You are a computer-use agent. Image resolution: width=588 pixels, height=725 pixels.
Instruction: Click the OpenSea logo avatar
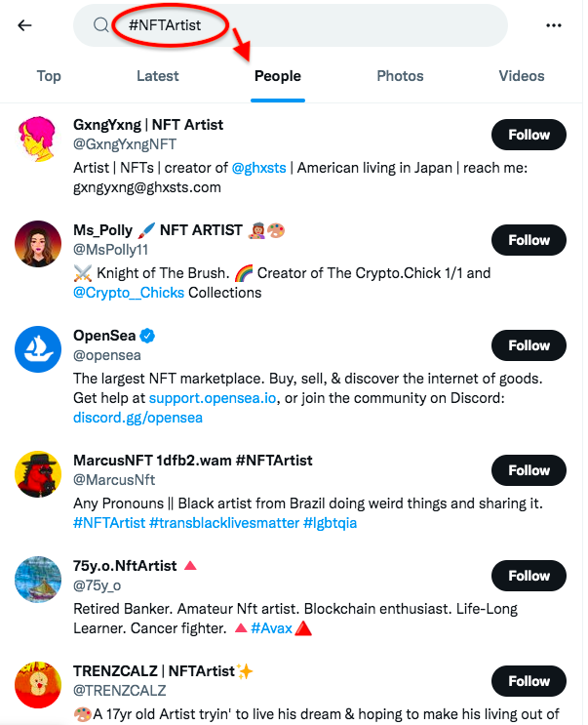click(39, 349)
